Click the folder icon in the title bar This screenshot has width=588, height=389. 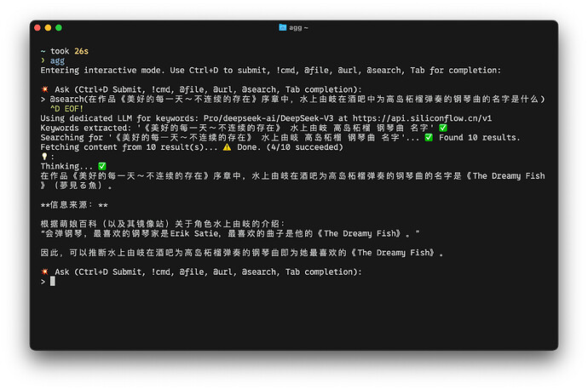[x=282, y=27]
